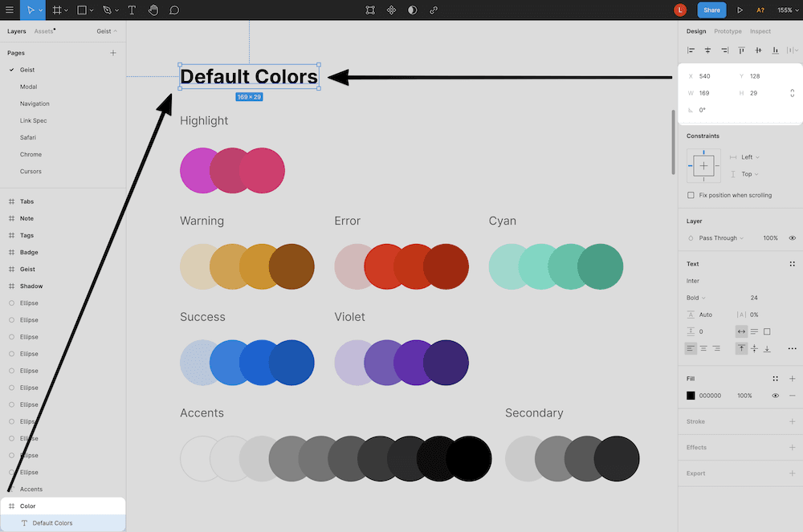Open the main hamburger menu

pyautogui.click(x=10, y=10)
